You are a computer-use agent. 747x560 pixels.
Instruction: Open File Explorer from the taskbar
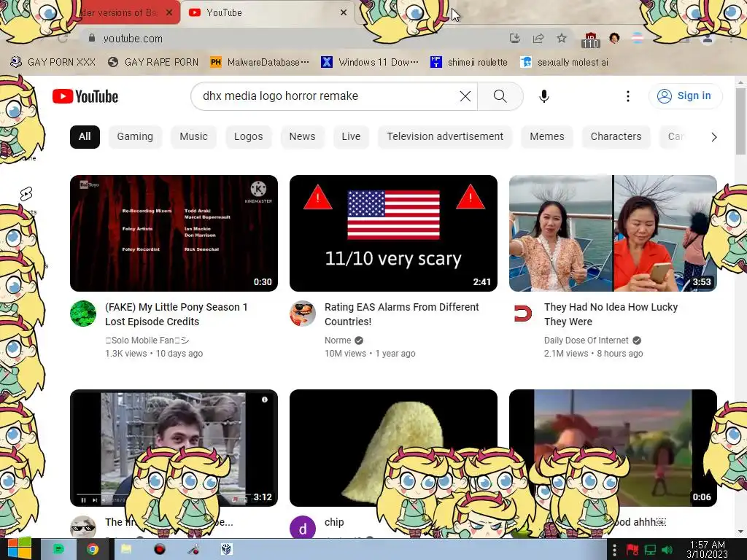(126, 550)
